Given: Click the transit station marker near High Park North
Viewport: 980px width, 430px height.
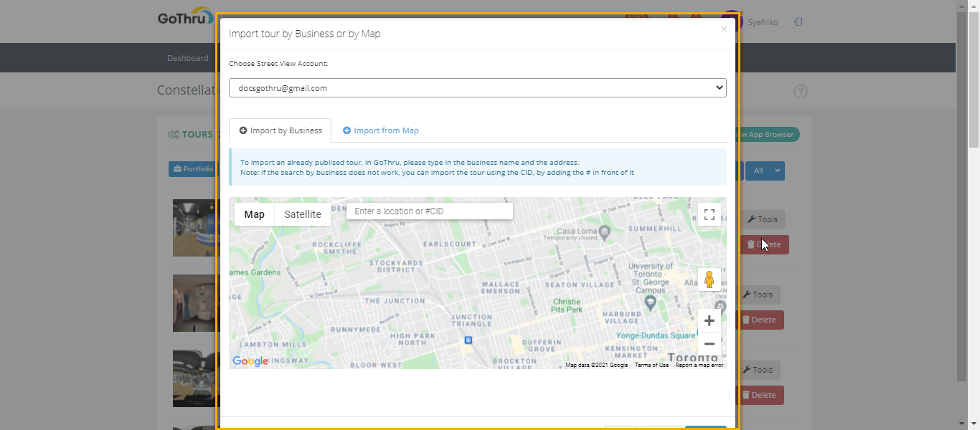Looking at the screenshot, I should [468, 340].
